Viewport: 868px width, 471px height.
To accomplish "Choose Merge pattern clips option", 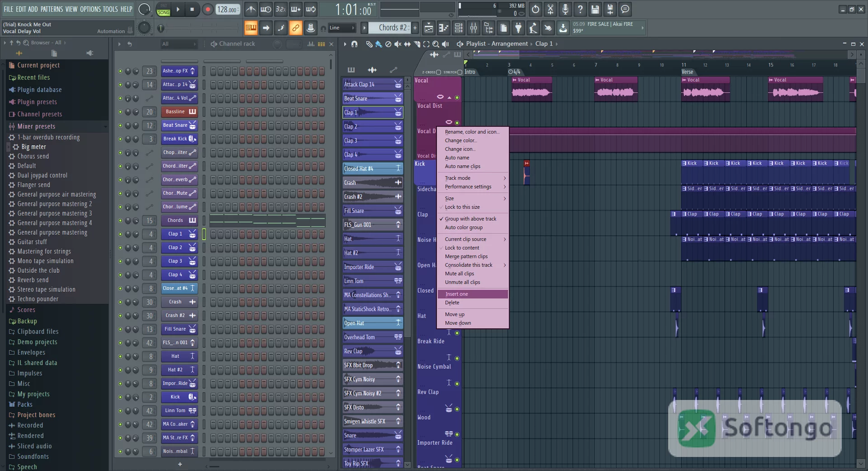I will pos(473,257).
